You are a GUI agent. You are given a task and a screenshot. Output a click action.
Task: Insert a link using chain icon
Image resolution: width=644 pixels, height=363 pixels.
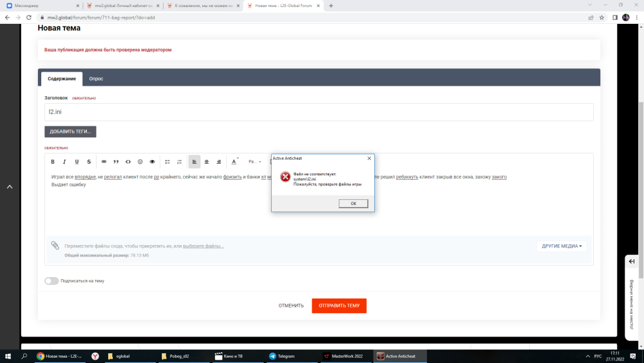coord(104,162)
